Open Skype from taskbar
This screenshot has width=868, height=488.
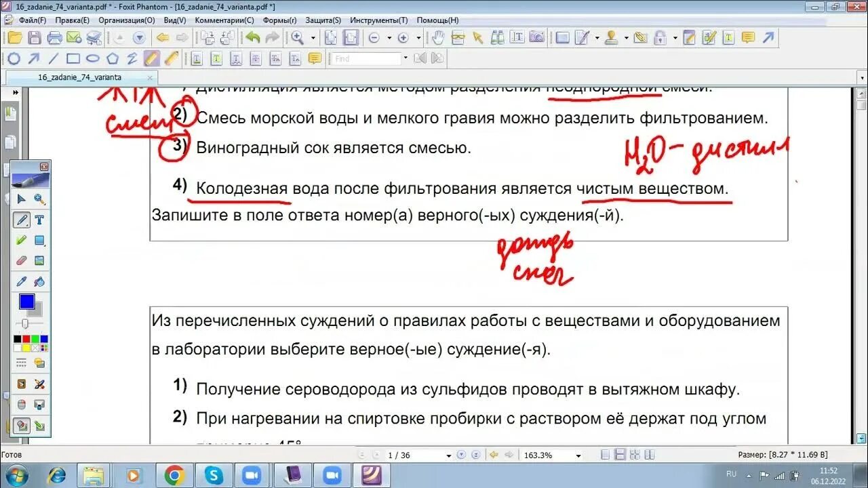click(213, 475)
